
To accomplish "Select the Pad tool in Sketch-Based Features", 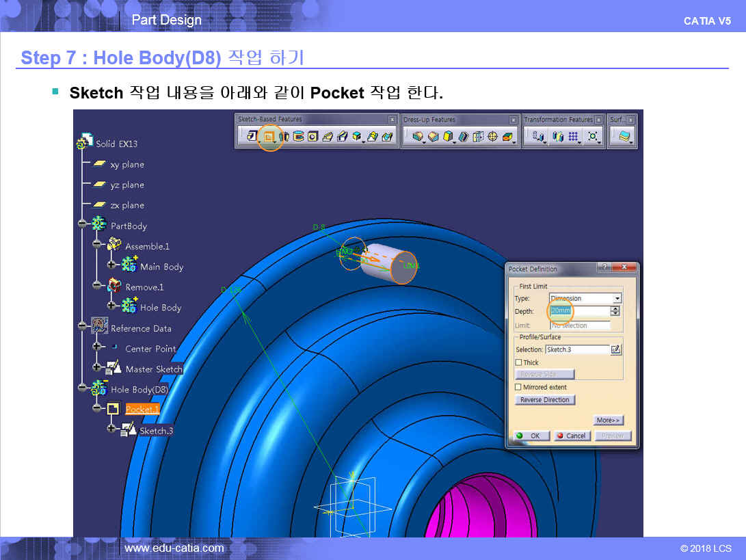I will pyautogui.click(x=252, y=137).
